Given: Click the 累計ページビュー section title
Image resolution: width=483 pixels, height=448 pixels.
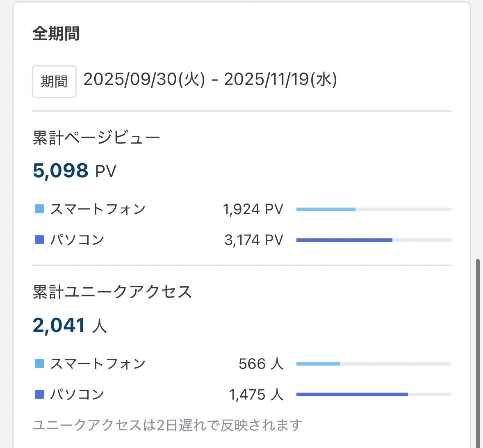Looking at the screenshot, I should (x=96, y=138).
